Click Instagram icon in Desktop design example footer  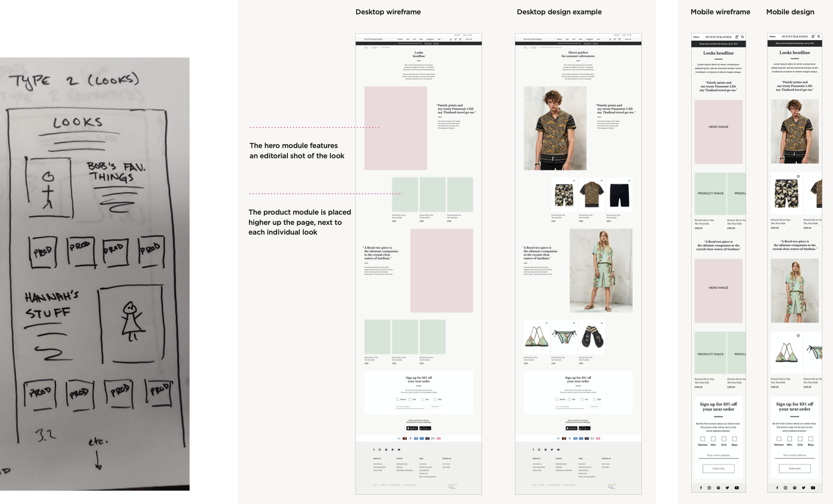coord(539,450)
